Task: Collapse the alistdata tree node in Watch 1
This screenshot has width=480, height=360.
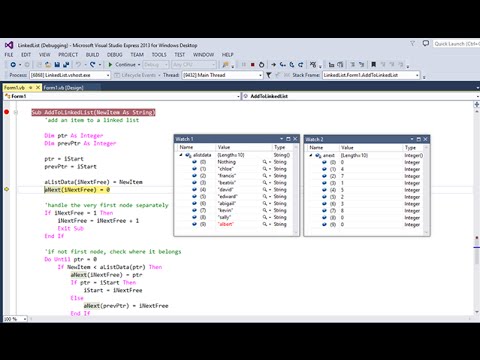Action: [x=181, y=155]
